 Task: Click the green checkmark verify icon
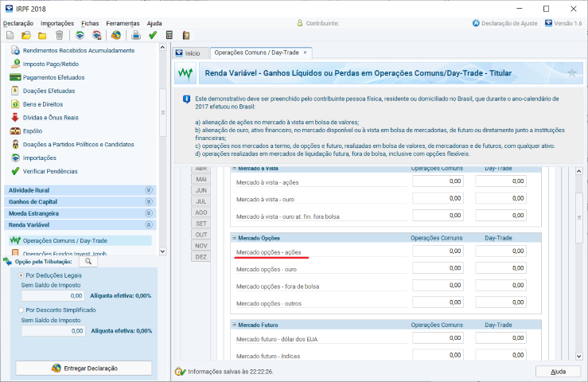(153, 35)
